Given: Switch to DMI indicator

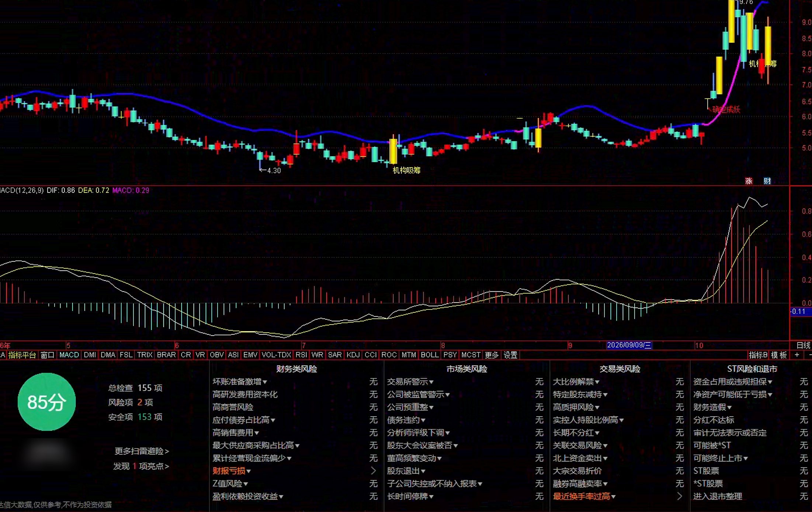Looking at the screenshot, I should pos(90,355).
